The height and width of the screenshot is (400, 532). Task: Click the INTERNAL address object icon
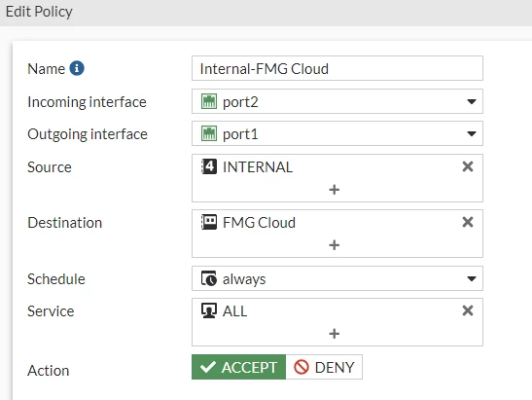(209, 166)
